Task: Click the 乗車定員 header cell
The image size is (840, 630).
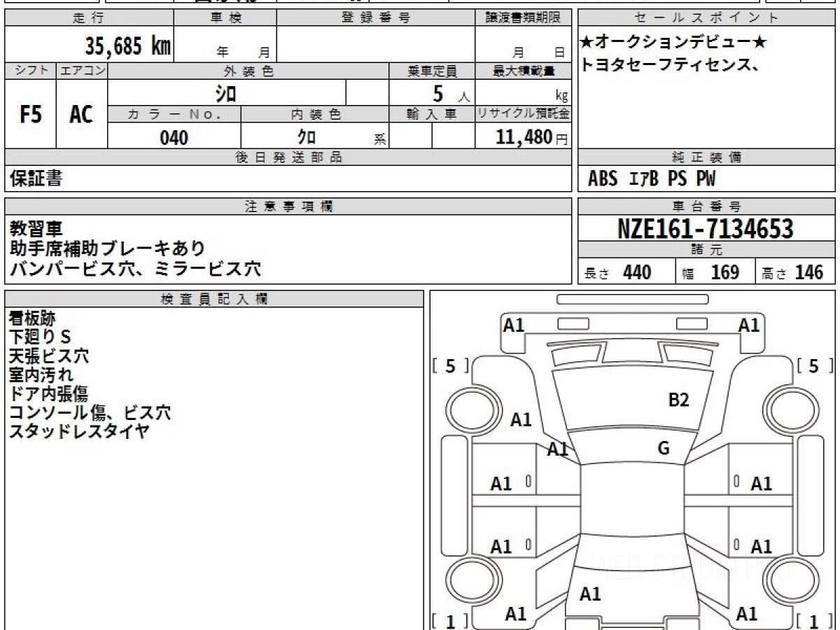Action: tap(432, 71)
